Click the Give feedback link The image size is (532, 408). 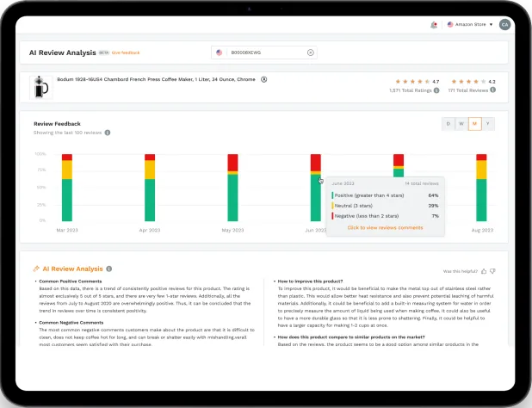[126, 53]
